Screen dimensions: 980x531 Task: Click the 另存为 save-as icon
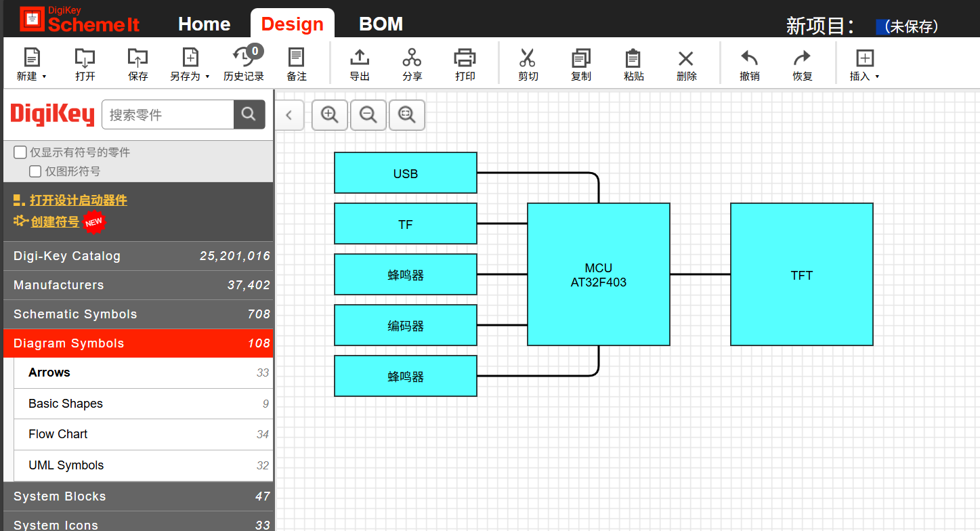coord(190,57)
